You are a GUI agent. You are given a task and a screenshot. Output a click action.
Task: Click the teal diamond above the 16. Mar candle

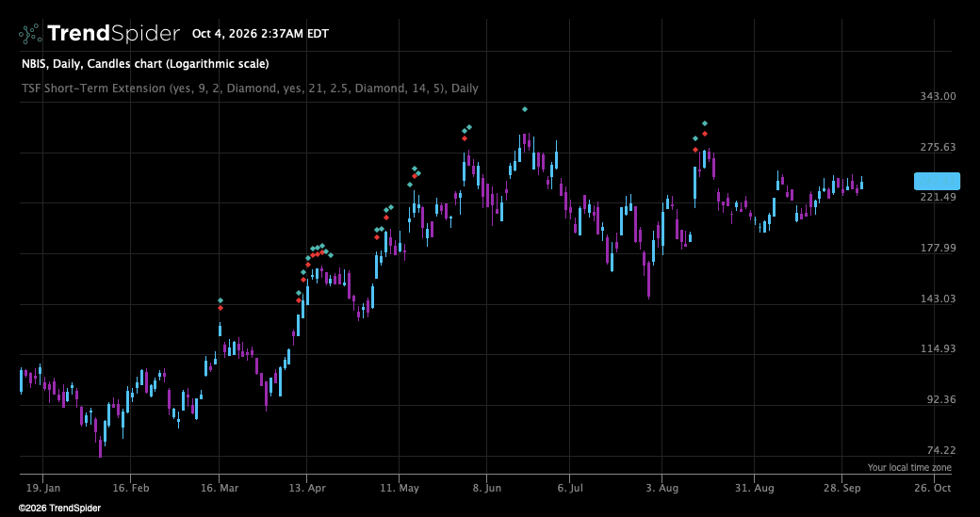tap(220, 300)
